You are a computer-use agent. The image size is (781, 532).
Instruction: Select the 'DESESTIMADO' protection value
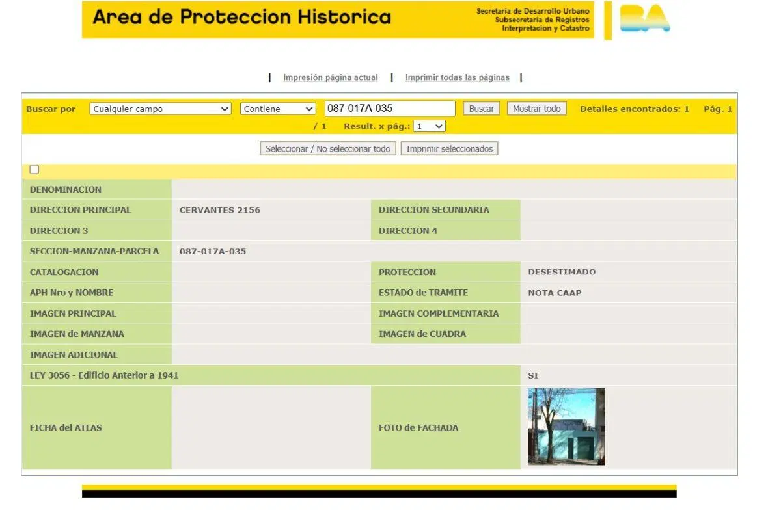562,272
